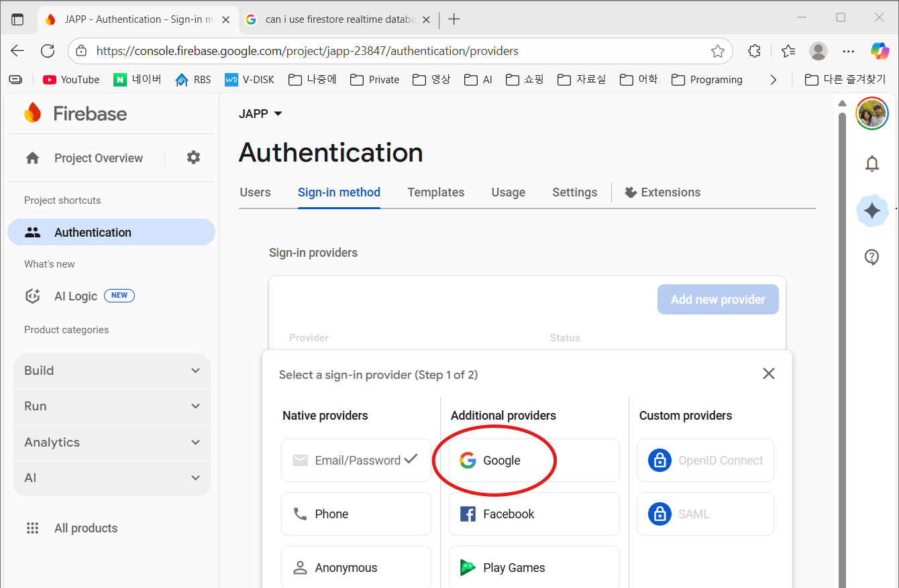This screenshot has width=899, height=588.
Task: Click the Project Overview label
Action: click(x=99, y=158)
